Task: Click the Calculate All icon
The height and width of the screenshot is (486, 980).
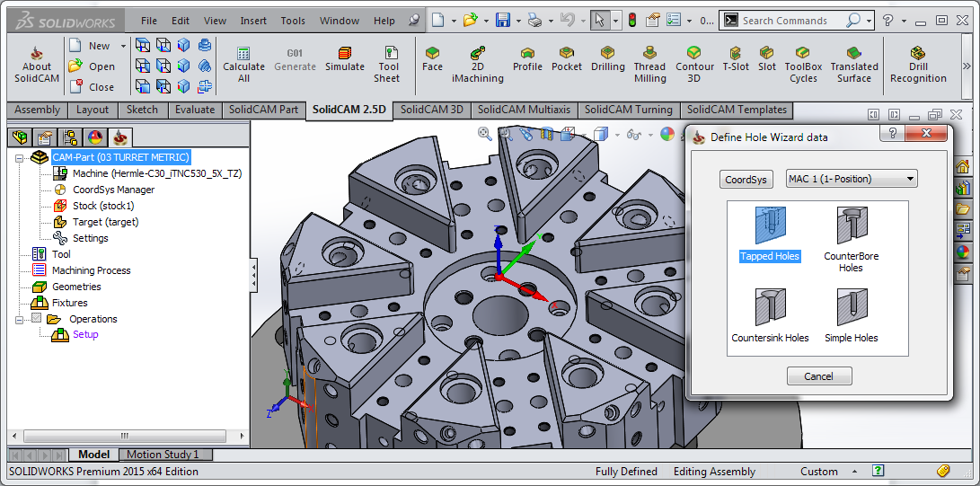Action: [243, 65]
